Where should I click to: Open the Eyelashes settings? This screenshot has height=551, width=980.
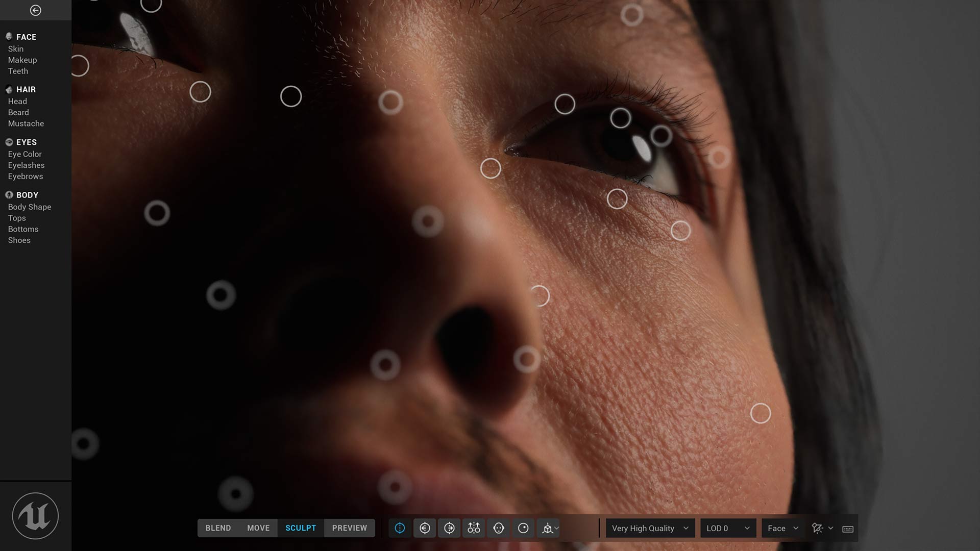click(x=26, y=165)
